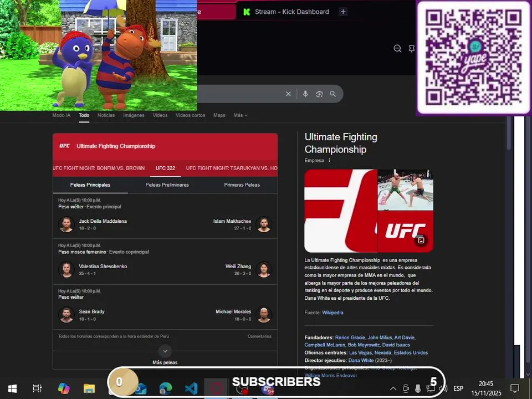Open Microsoft Edge from the taskbar
Viewport: 532px width, 399px height.
166,388
